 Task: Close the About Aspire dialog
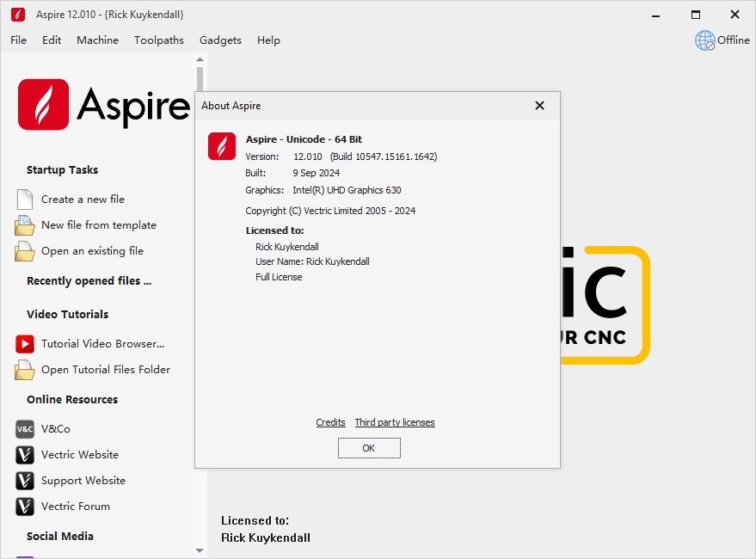(539, 106)
